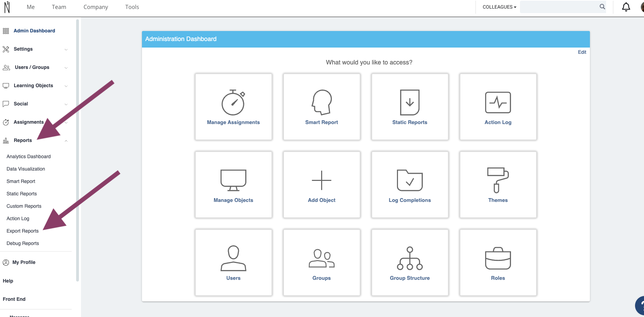Viewport: 644px width, 317px height.
Task: Click the Social speech bubble icon
Action: (x=6, y=104)
